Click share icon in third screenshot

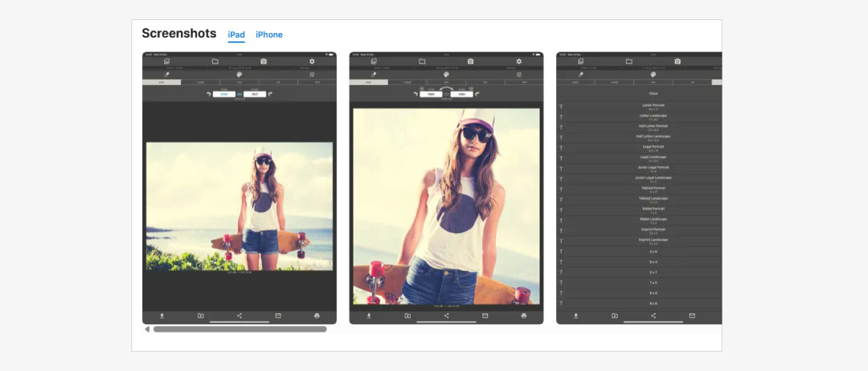[x=653, y=316]
